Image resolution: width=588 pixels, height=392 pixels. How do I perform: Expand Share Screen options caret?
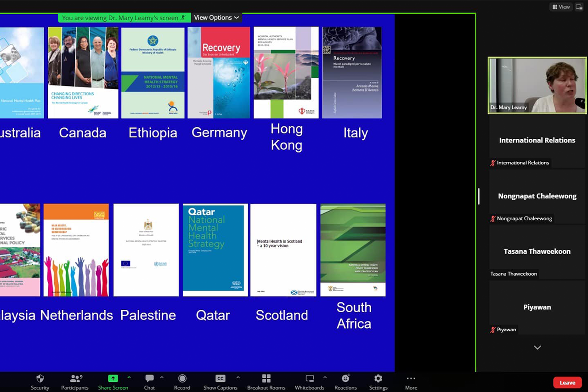tap(129, 377)
